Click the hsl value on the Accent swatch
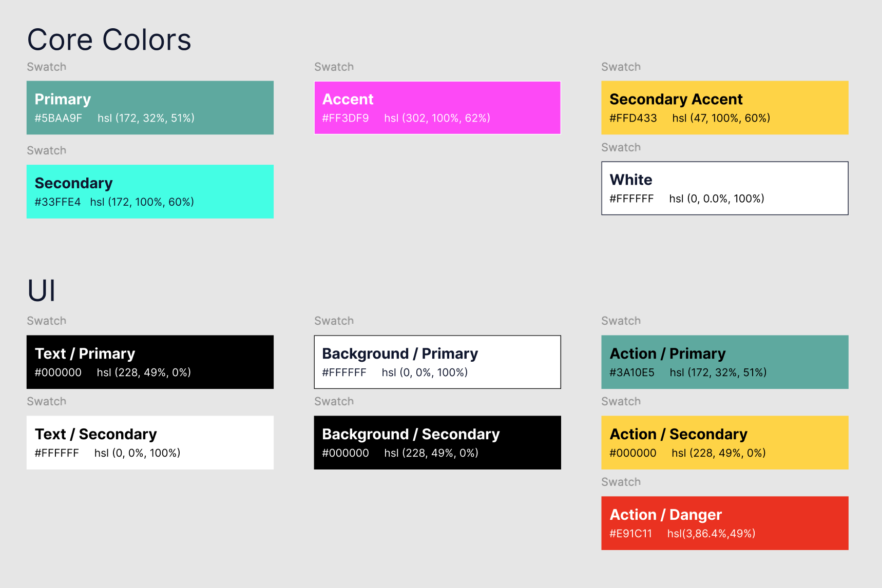Image resolution: width=882 pixels, height=588 pixels. pos(437,117)
